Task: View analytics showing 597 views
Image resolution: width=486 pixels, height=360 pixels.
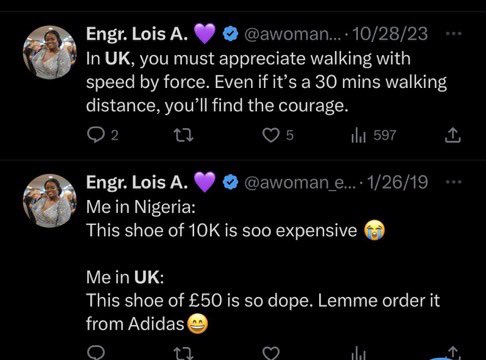Action: [373, 135]
